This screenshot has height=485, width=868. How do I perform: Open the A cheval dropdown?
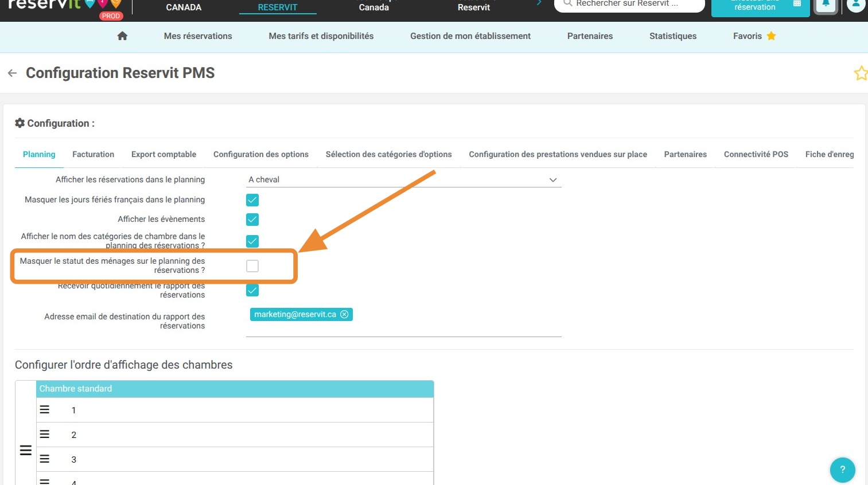403,179
